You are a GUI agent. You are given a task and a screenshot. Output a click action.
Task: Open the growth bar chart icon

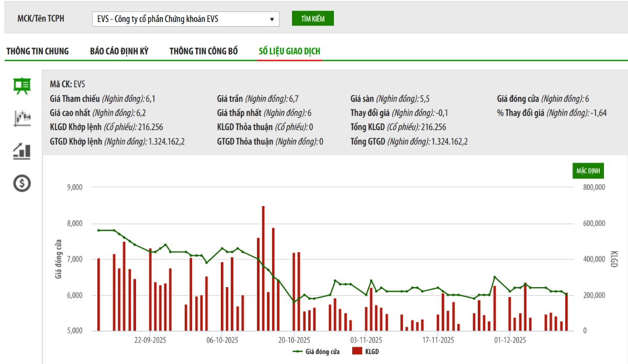(21, 151)
